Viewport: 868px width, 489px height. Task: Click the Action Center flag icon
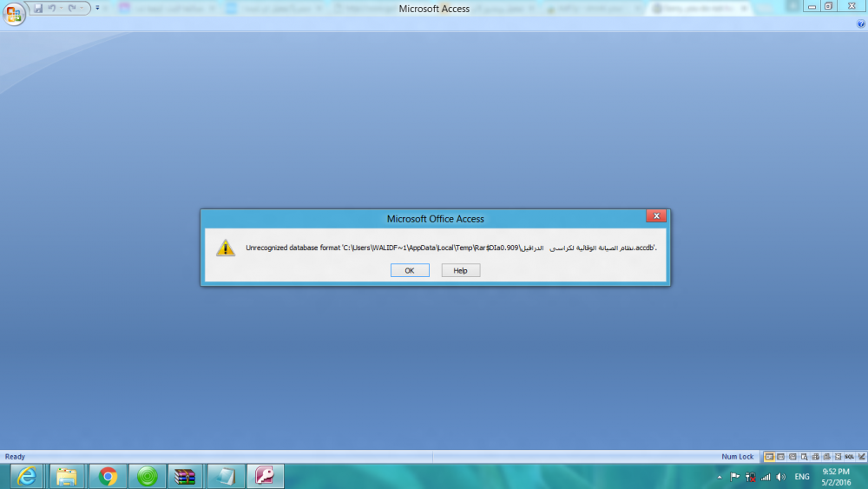[734, 476]
